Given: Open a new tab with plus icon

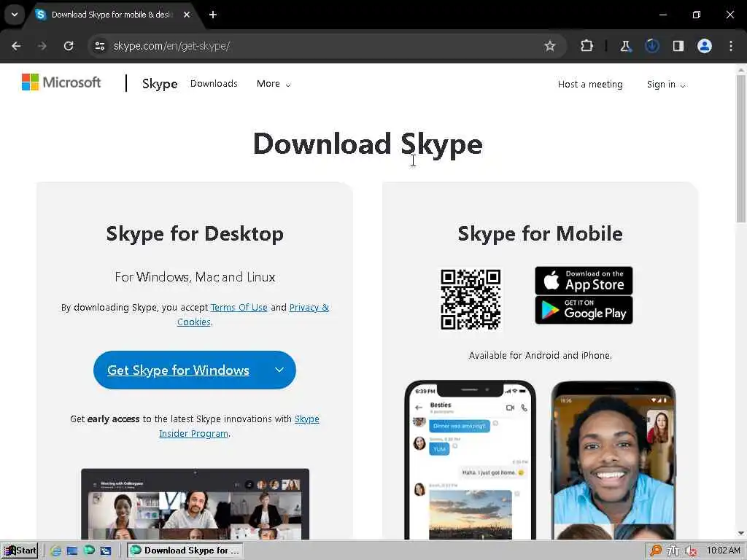Looking at the screenshot, I should point(213,15).
